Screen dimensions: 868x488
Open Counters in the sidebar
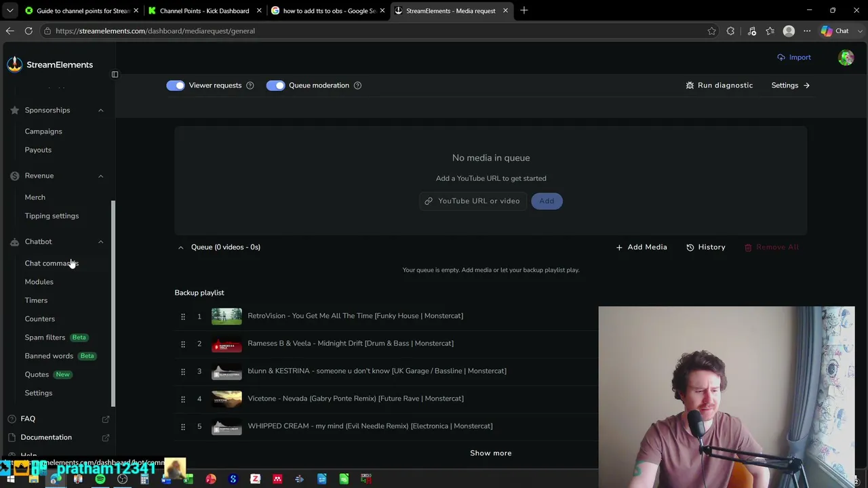tap(40, 319)
